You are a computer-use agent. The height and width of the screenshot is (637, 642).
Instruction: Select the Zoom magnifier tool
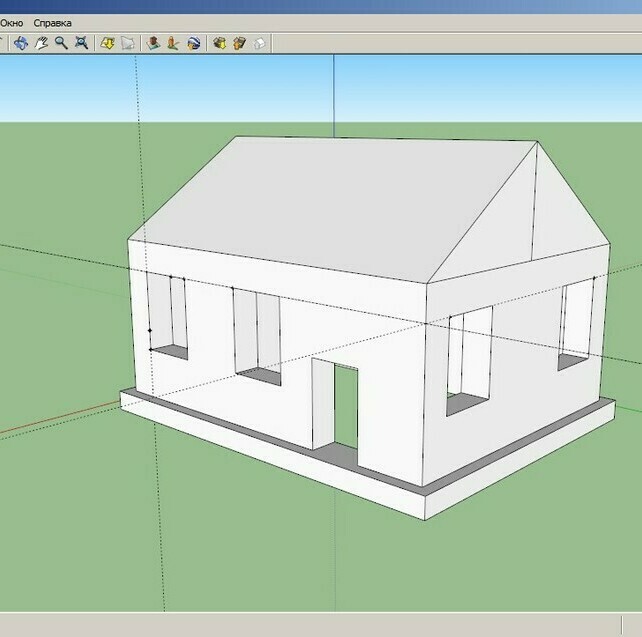[61, 43]
